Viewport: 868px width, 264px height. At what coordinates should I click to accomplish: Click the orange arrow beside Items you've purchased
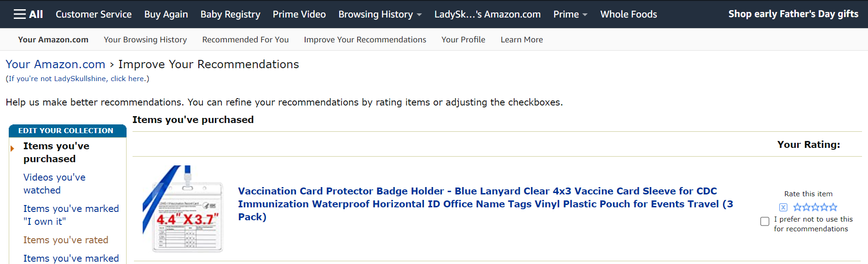(x=12, y=148)
